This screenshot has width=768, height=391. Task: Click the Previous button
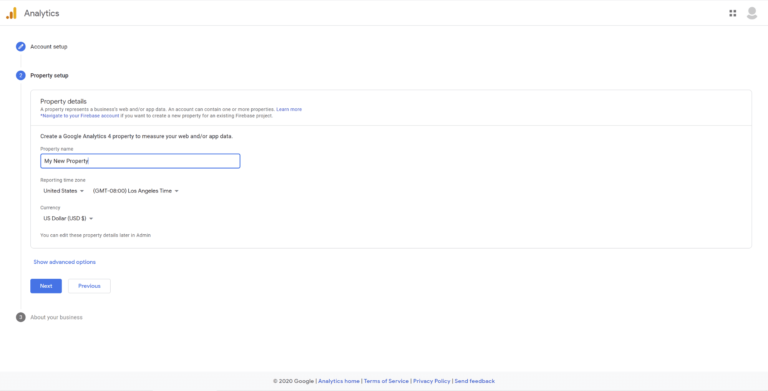89,286
